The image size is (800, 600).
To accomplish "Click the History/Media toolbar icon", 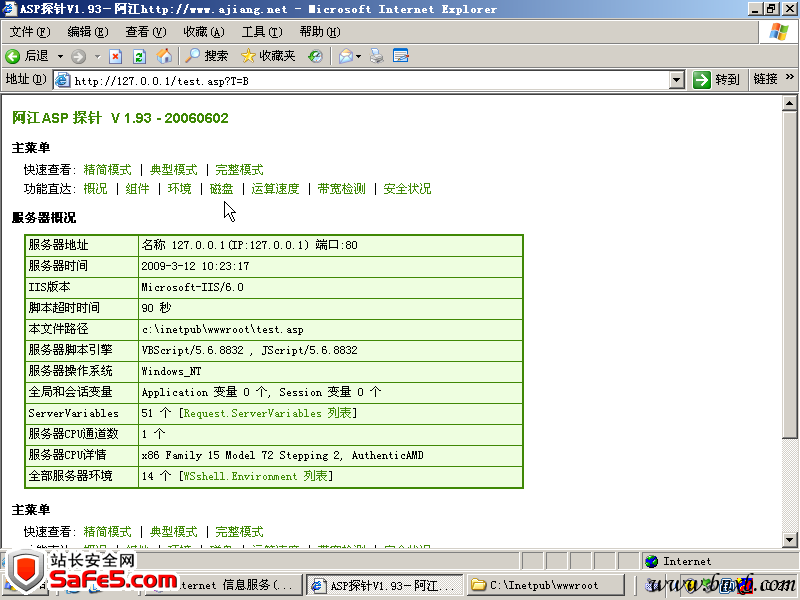I will [x=315, y=56].
